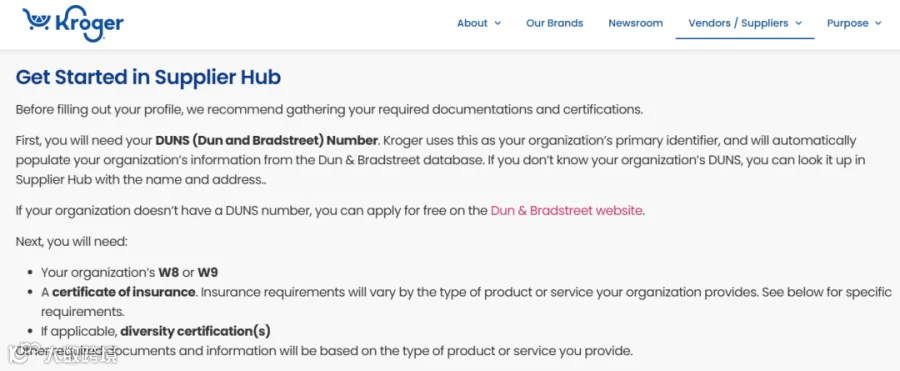The height and width of the screenshot is (371, 900).
Task: Click the Get Started in Supplier Hub heading
Action: tap(148, 78)
